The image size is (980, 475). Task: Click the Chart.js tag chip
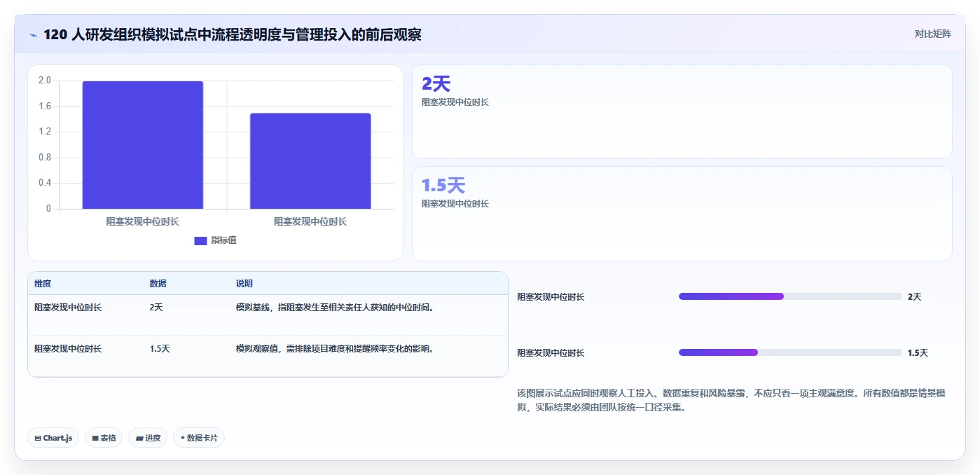[x=53, y=438]
